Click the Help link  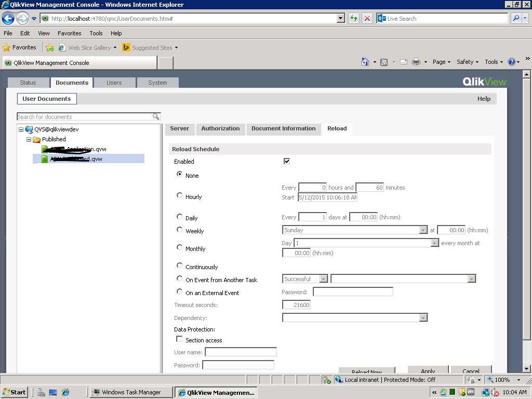click(484, 99)
